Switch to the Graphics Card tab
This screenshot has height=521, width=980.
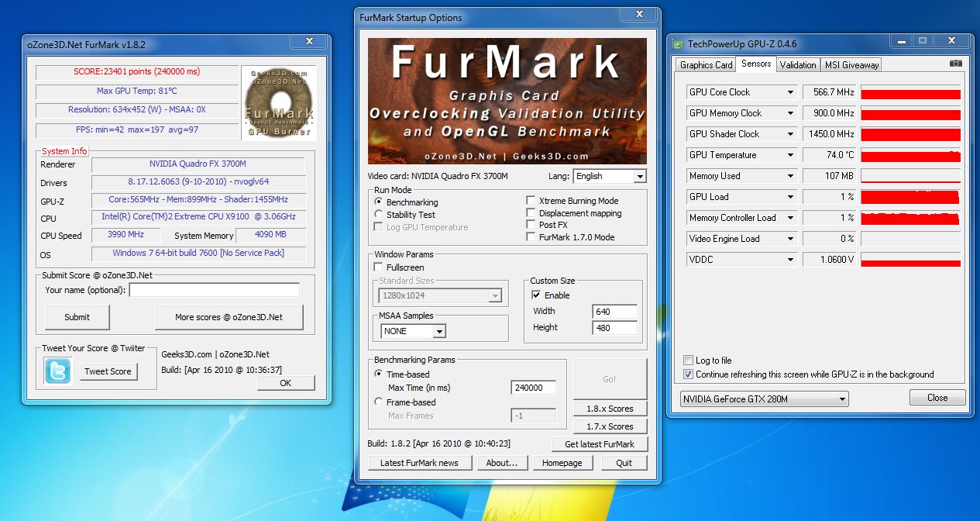click(x=706, y=65)
